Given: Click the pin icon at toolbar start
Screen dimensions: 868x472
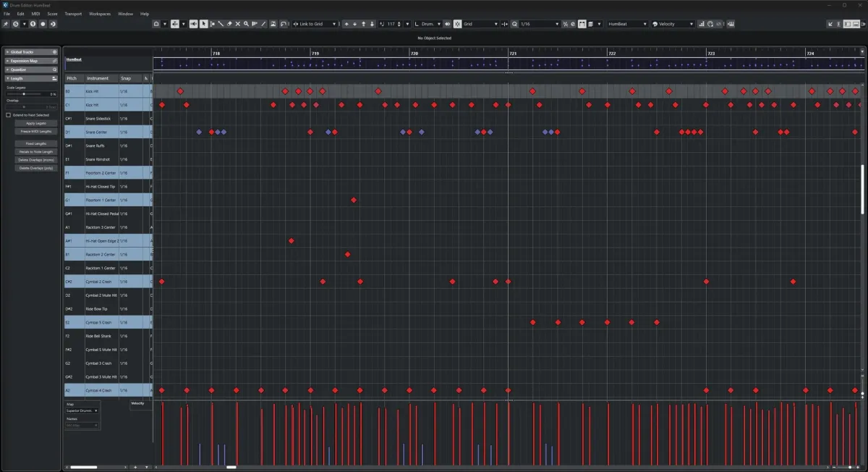Looking at the screenshot, I should pos(5,24).
